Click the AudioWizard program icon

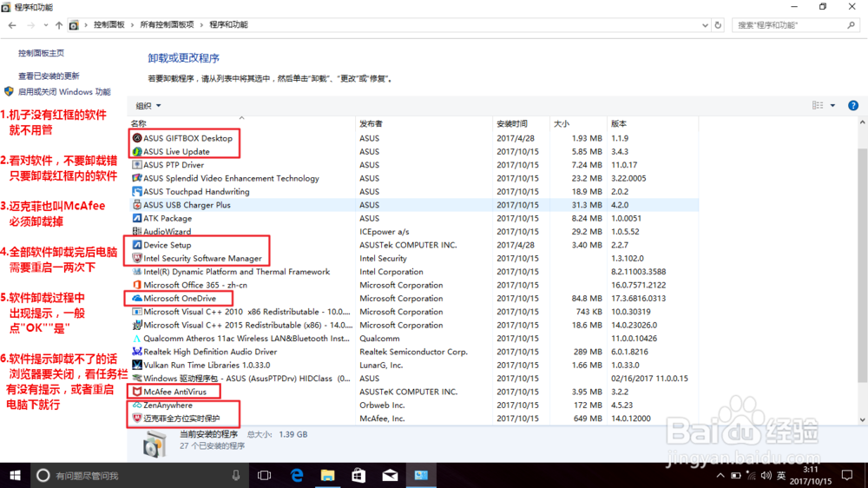tap(137, 232)
